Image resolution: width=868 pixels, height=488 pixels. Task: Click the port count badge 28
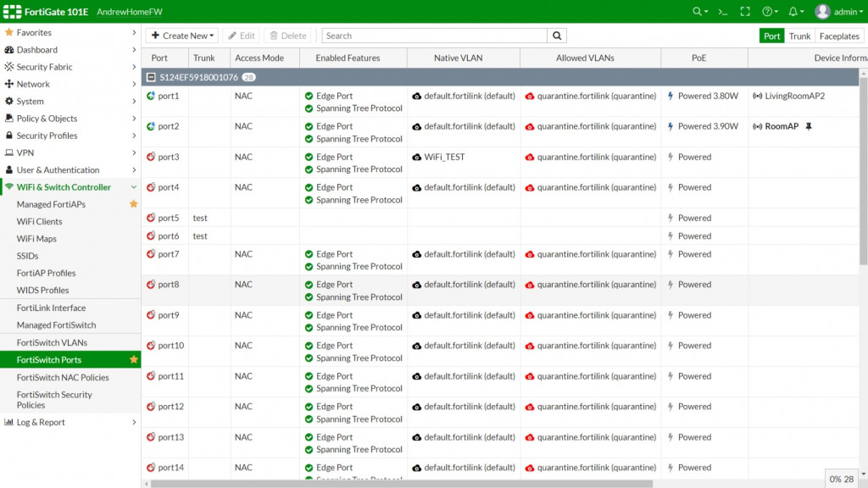coord(248,77)
